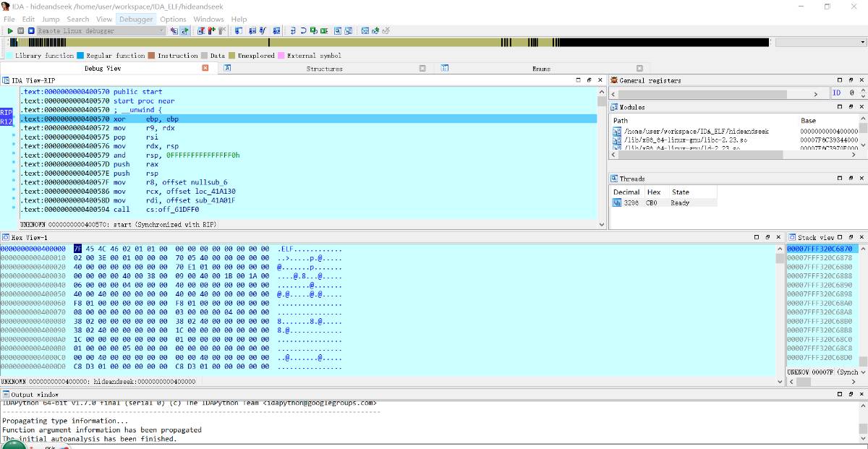Image resolution: width=868 pixels, height=449 pixels.
Task: Click the hideandseek module icon in Modules
Action: coord(617,132)
